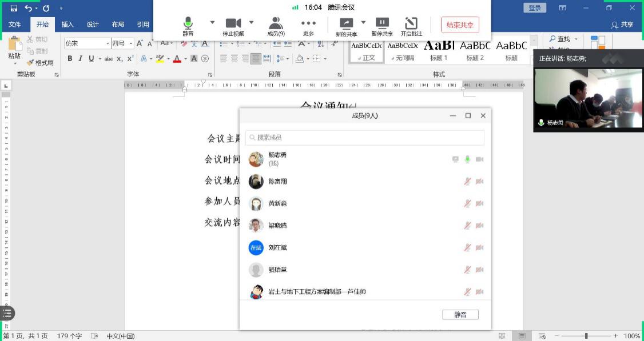Toggle italic formatting in Word ribbon
Screen dimensions: 644x341
[80, 59]
